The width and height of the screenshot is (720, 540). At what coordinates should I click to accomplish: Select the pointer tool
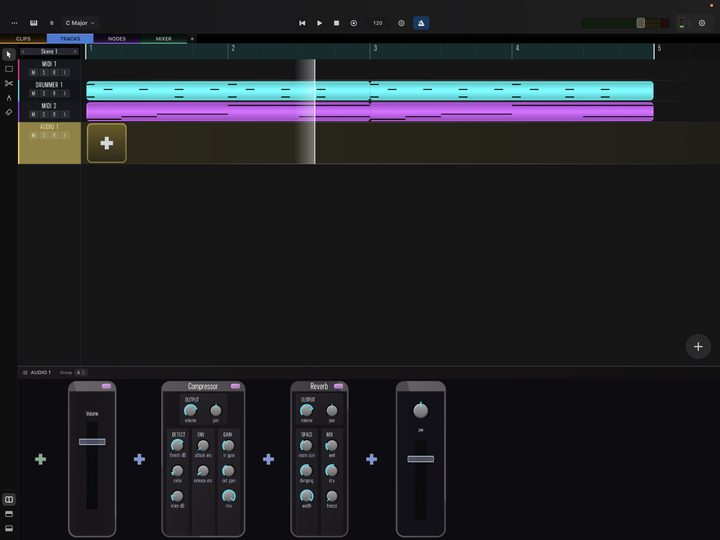[x=9, y=55]
